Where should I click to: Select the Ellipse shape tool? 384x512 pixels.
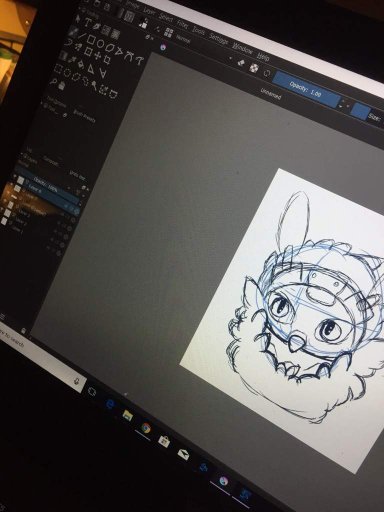100,44
